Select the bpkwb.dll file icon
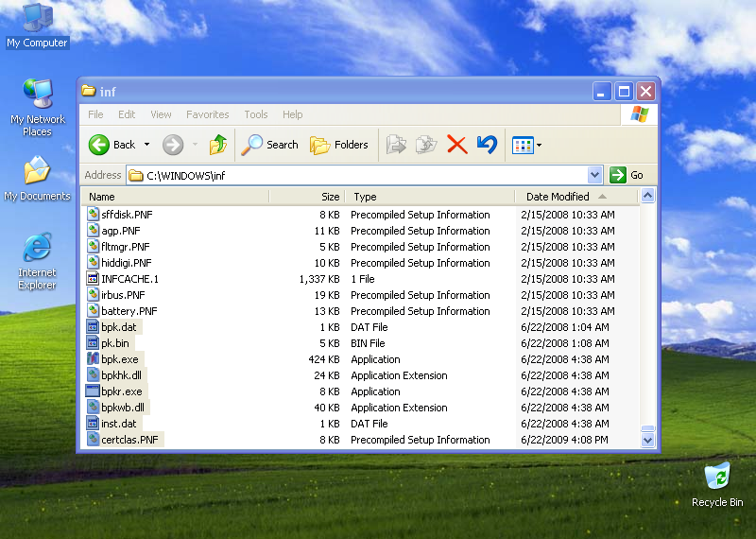756x539 pixels. point(93,408)
